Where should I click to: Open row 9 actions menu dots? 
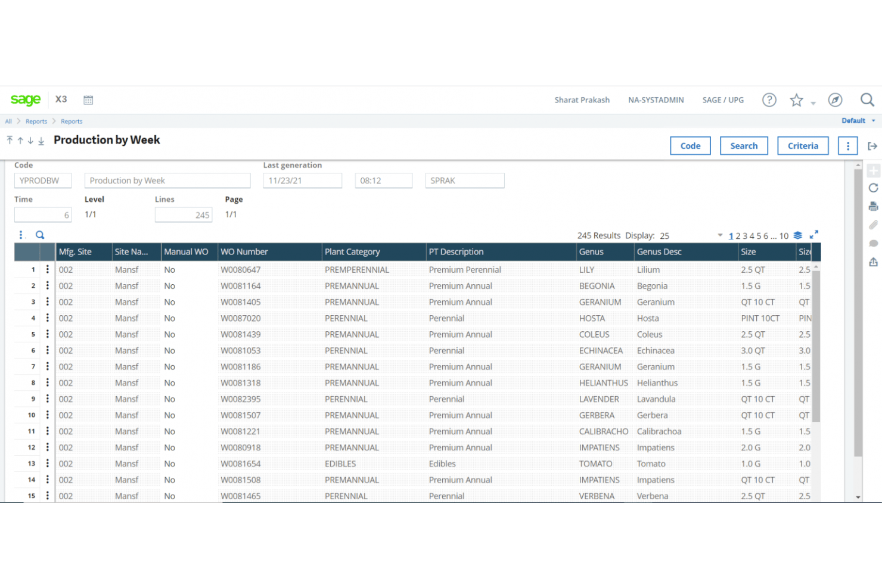tap(48, 399)
